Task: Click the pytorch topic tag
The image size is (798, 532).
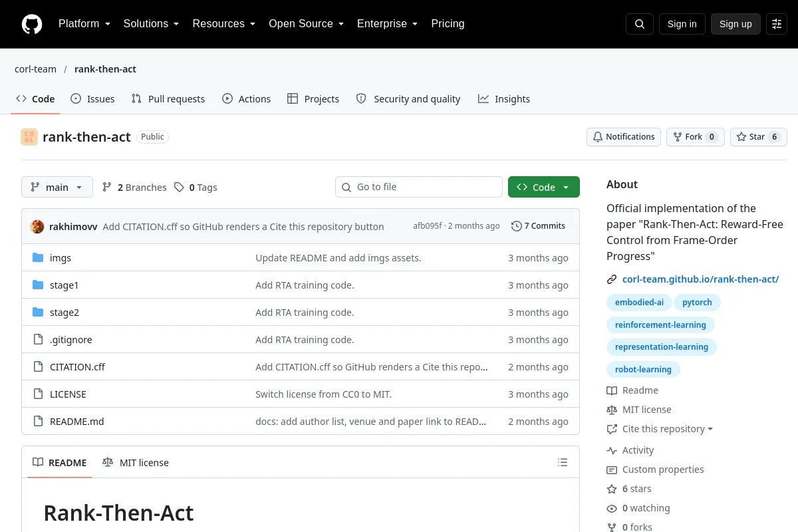Action: 697,302
